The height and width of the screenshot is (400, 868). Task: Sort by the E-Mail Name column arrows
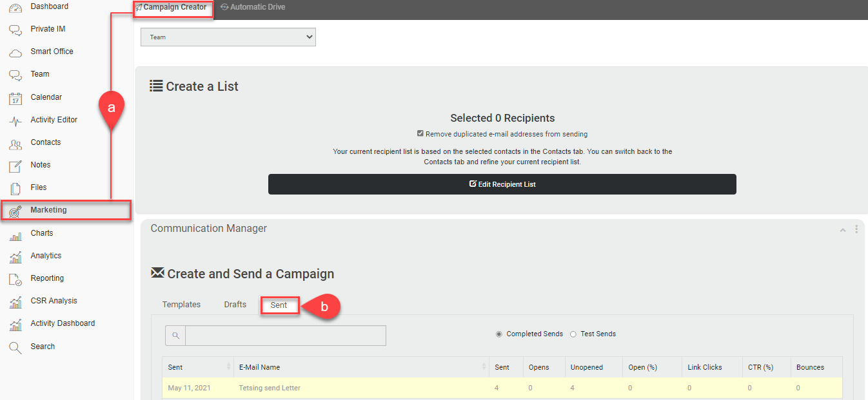484,367
